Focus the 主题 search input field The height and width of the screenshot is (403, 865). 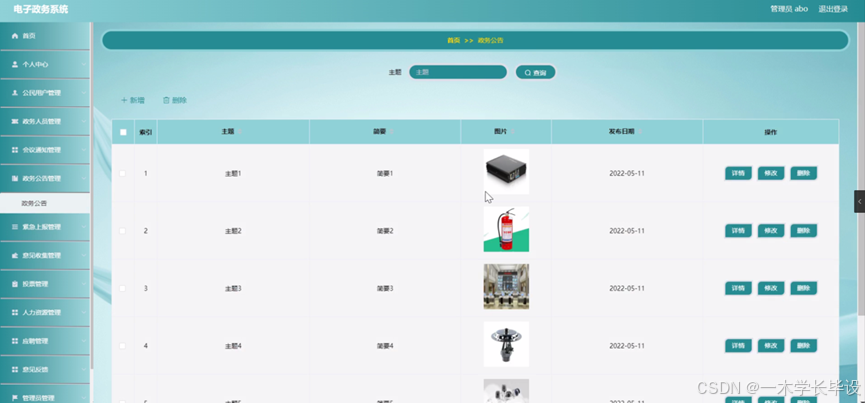(458, 72)
